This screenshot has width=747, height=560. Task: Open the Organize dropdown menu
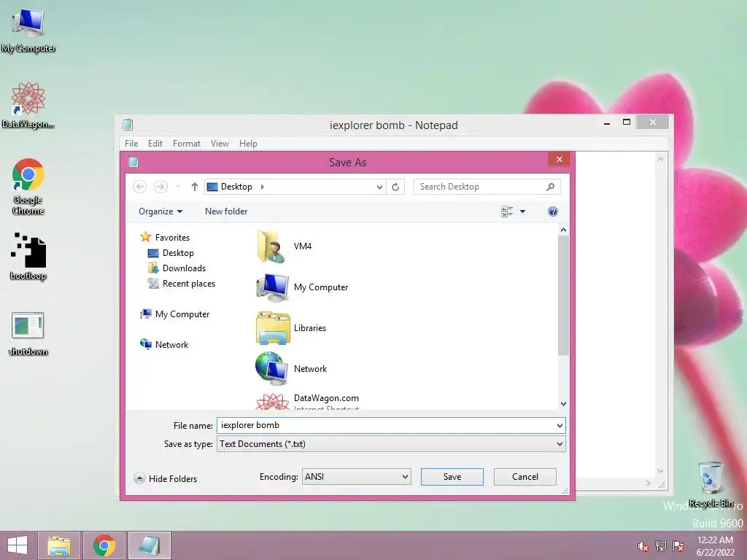(x=160, y=211)
